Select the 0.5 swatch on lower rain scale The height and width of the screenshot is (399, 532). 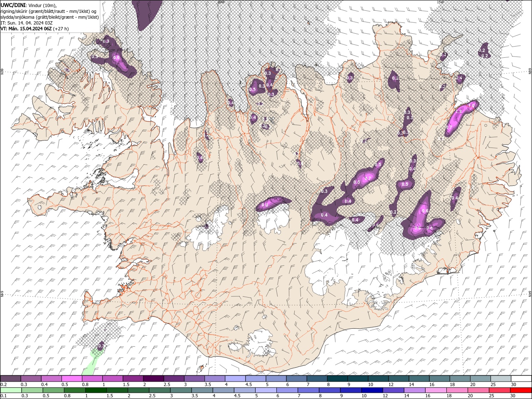pos(54,390)
